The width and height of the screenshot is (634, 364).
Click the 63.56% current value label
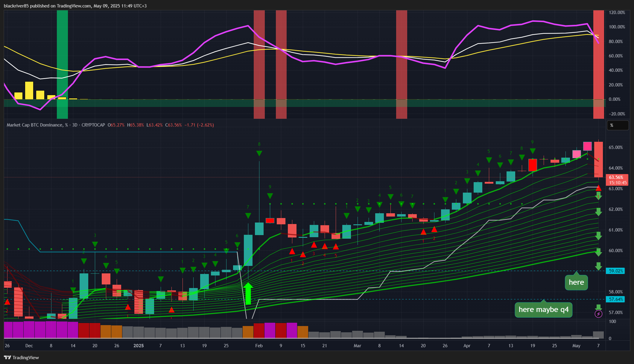[x=616, y=177]
